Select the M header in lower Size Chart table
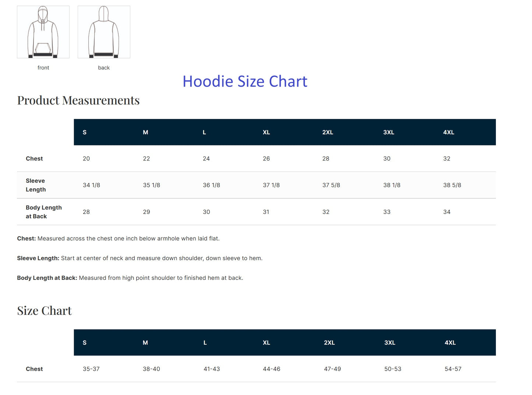Viewport: 532px width, 395px height. pos(145,343)
